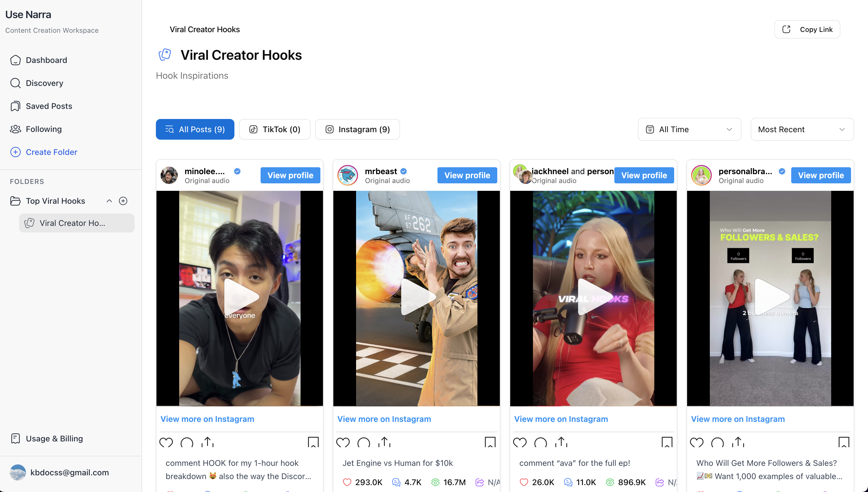Select Viral Creator Hooks folder item
868x492 pixels.
[77, 223]
